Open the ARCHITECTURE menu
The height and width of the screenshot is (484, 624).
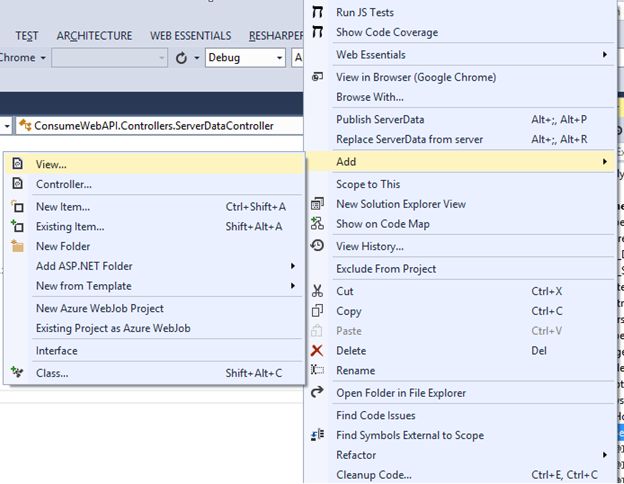94,36
